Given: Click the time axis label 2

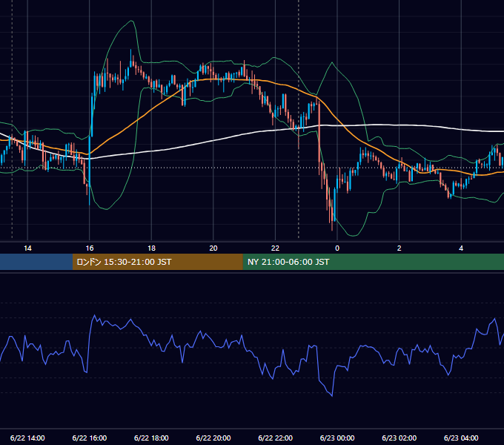Looking at the screenshot, I should pos(399,248).
